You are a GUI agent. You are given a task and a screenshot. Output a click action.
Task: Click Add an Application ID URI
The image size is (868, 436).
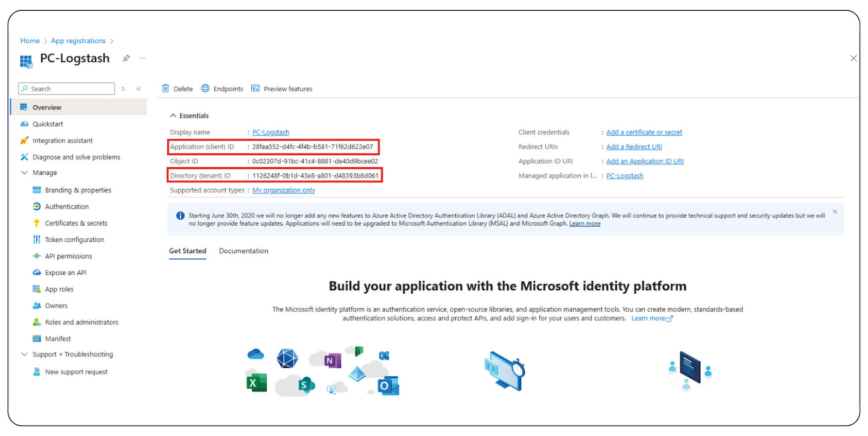click(x=645, y=161)
